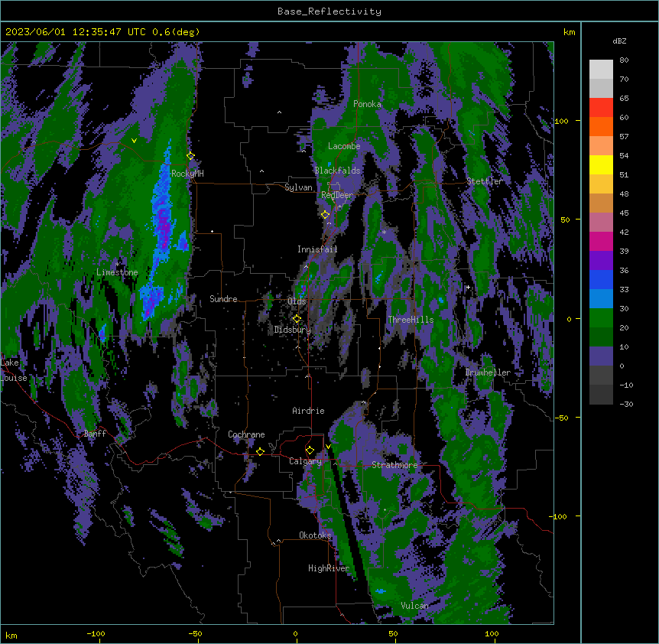Click the Limestone label

click(x=117, y=272)
